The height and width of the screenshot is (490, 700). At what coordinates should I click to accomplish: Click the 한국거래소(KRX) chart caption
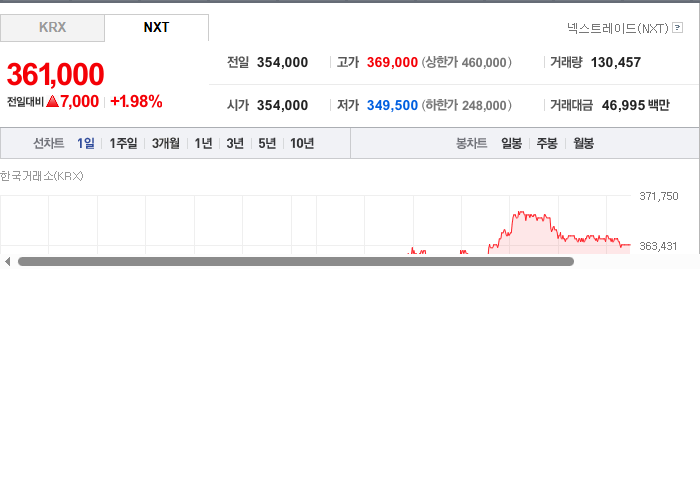pos(42,176)
